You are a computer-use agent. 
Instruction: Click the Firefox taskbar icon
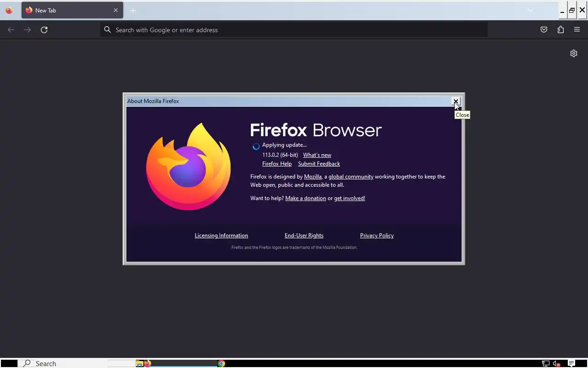coord(147,363)
